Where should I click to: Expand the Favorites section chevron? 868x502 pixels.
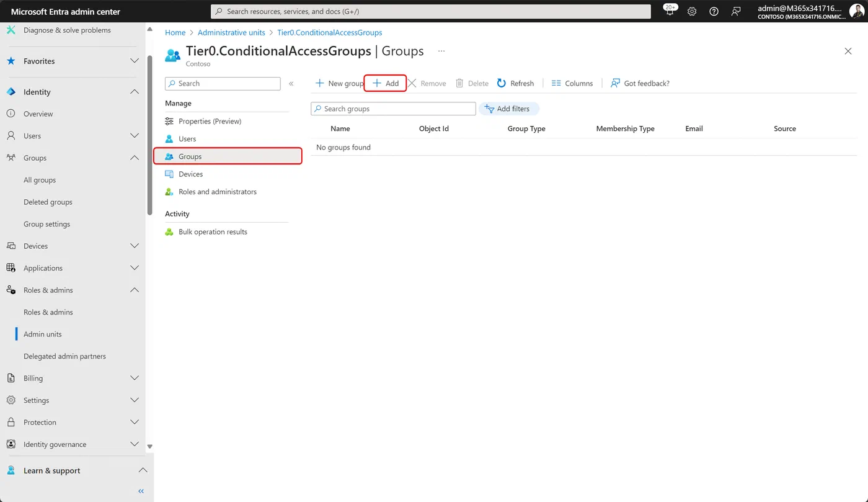tap(135, 61)
